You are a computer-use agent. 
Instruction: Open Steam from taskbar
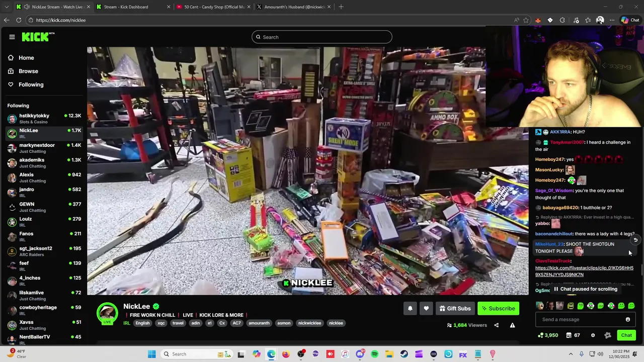pos(404,354)
